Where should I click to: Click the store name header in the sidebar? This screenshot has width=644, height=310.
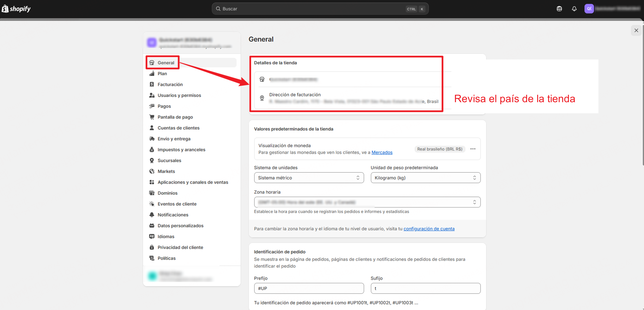coord(192,43)
